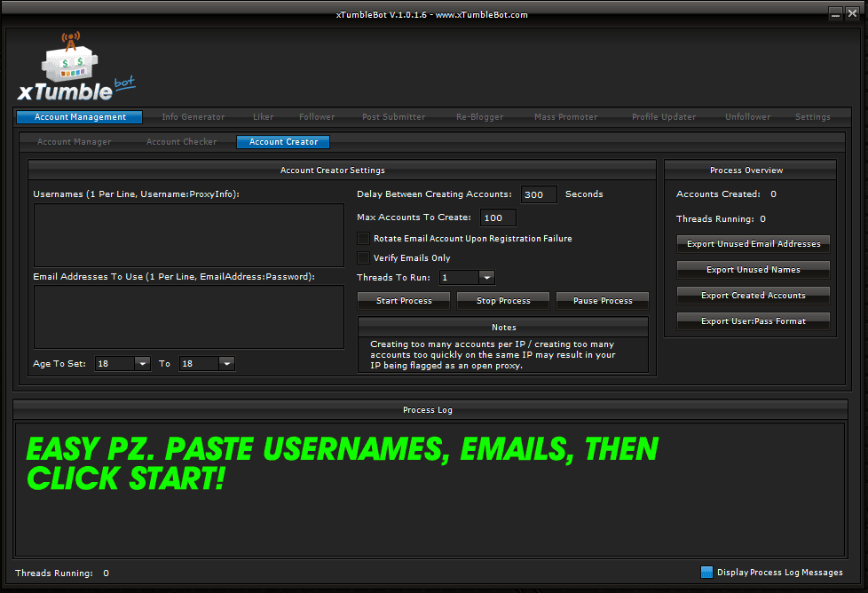Click the Start Process button

(404, 301)
